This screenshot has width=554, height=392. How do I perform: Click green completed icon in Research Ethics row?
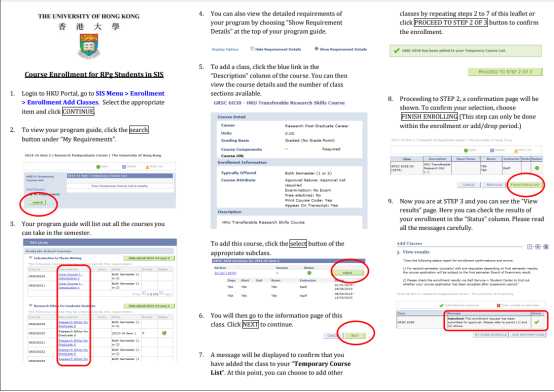pyautogui.click(x=164, y=333)
